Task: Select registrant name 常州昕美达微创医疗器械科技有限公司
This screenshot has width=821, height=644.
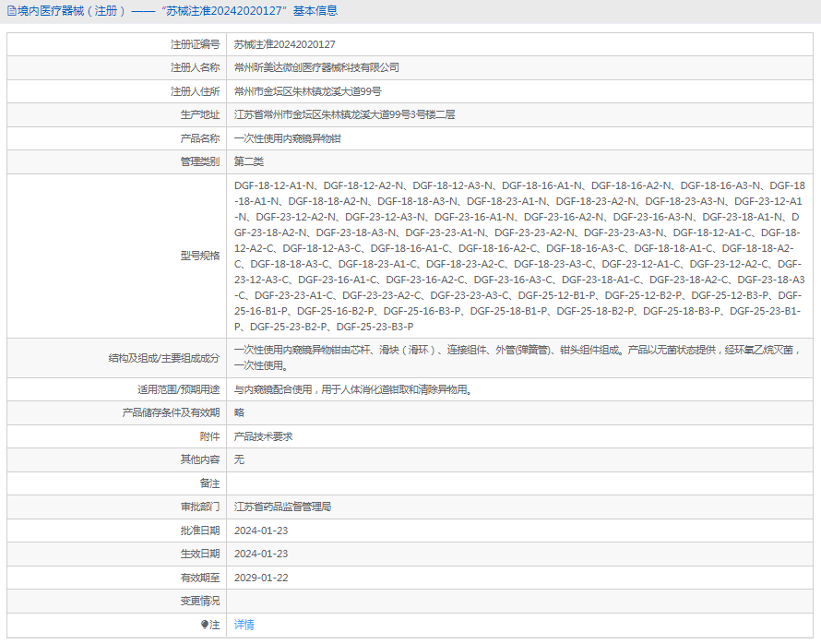Action: [x=316, y=67]
